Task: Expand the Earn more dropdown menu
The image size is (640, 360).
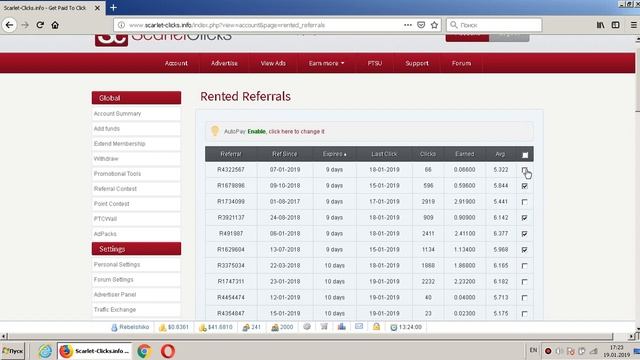Action: [x=327, y=63]
